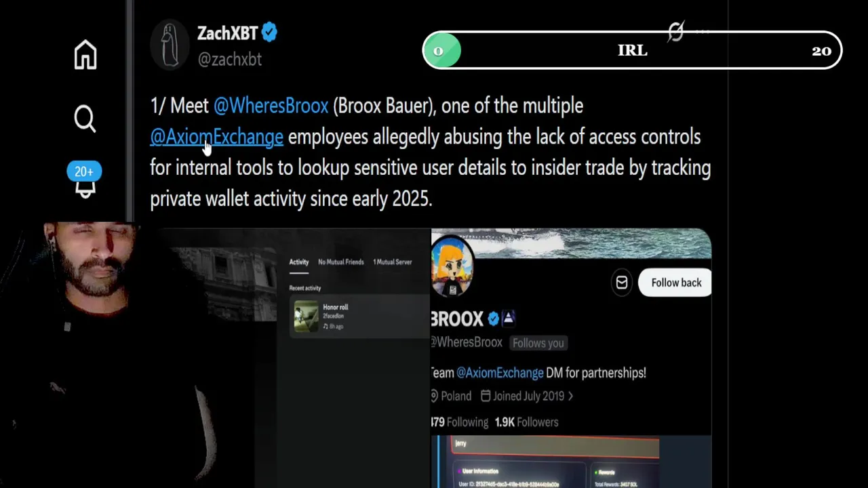Switch to the Activity tab

(x=299, y=262)
